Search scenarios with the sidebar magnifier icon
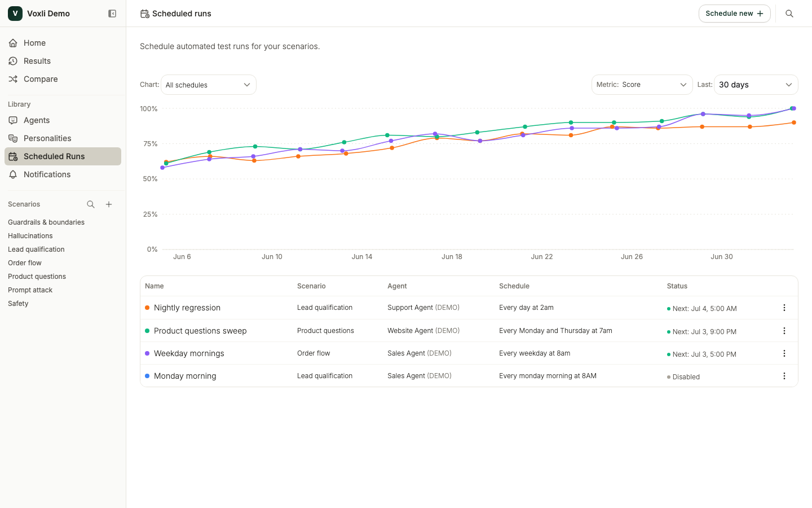The image size is (812, 508). [91, 204]
